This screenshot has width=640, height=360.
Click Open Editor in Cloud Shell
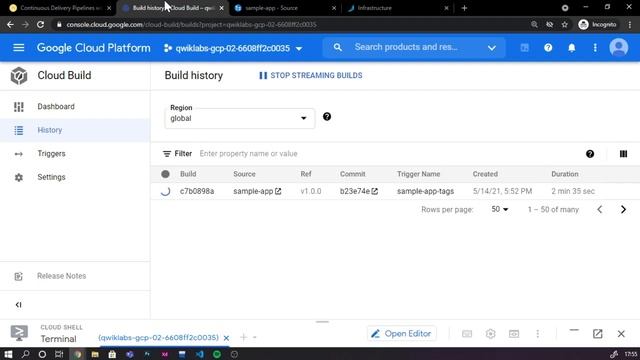click(402, 333)
